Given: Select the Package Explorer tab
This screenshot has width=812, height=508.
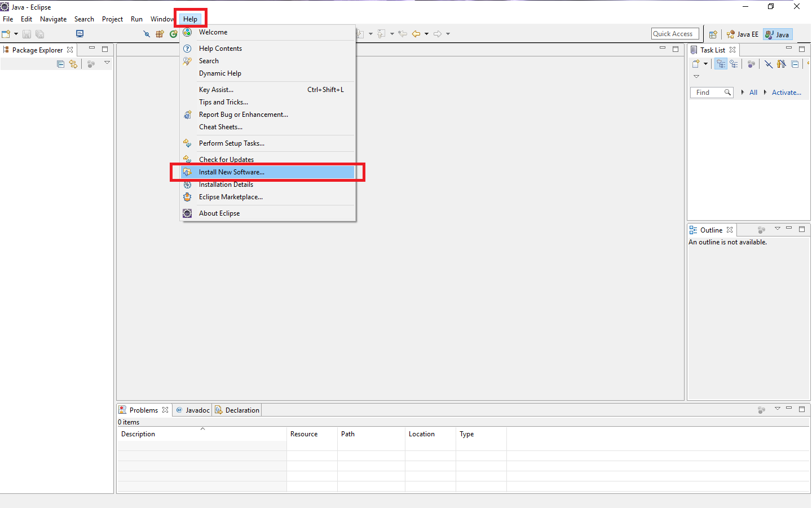Looking at the screenshot, I should tap(38, 50).
